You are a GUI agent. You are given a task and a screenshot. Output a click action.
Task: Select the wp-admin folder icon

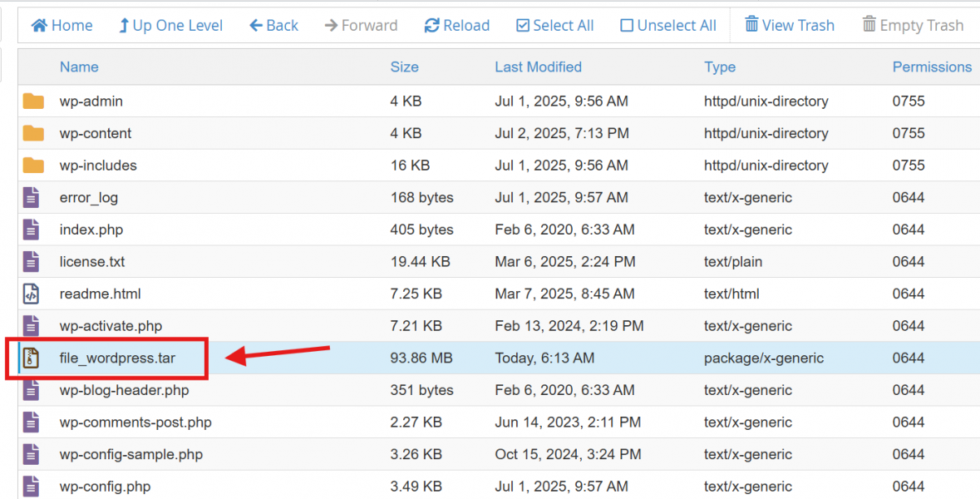(33, 101)
